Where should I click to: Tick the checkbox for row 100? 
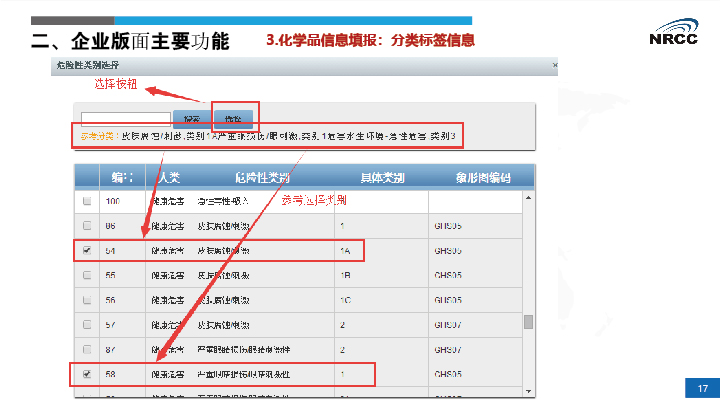tap(86, 201)
